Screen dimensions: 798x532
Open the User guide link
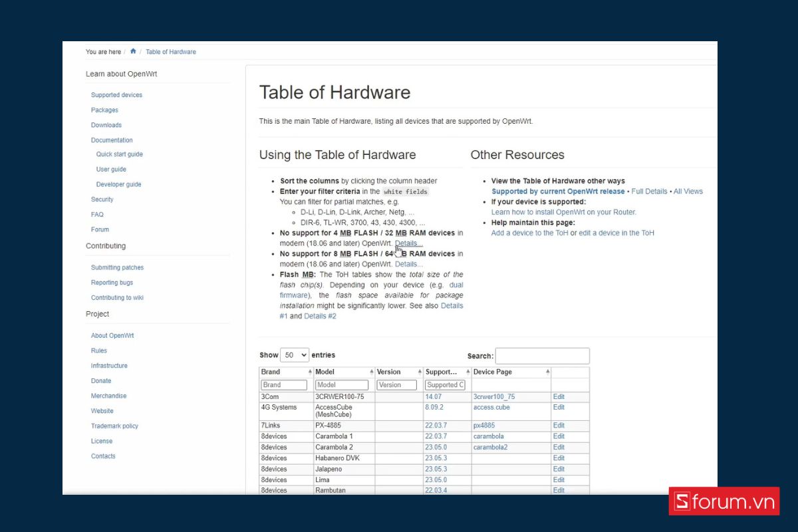(111, 170)
